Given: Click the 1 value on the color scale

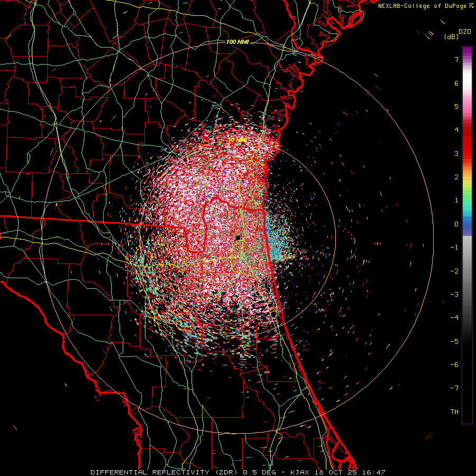Looking at the screenshot, I should point(456,200).
